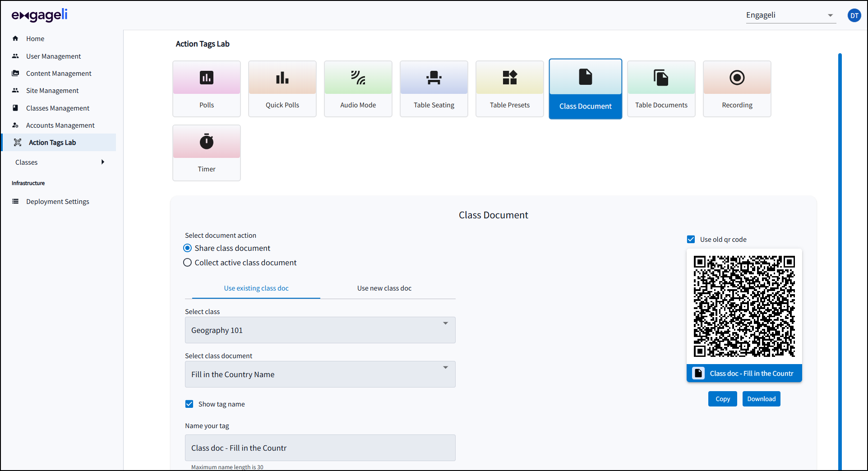Click the blue vertical page scrollbar
The image size is (868, 471).
coord(840,262)
